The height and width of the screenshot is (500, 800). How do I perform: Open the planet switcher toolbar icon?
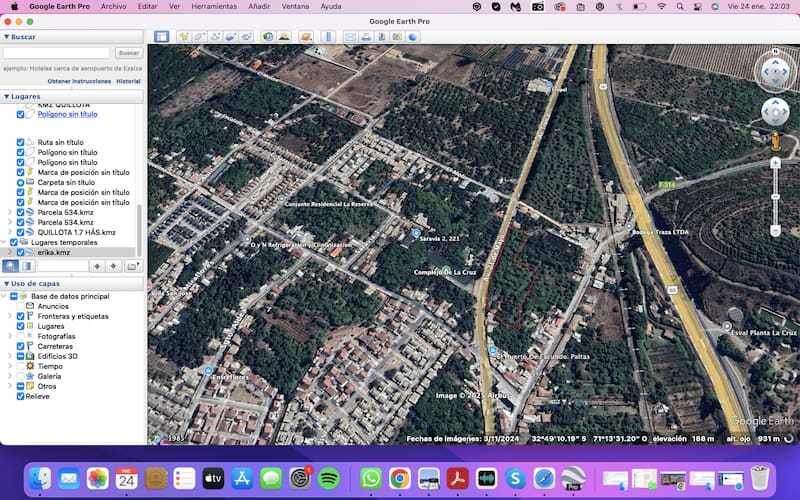pyautogui.click(x=306, y=37)
